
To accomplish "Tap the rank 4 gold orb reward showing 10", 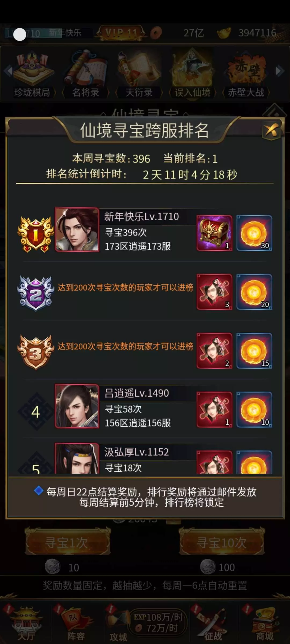I will (x=254, y=409).
